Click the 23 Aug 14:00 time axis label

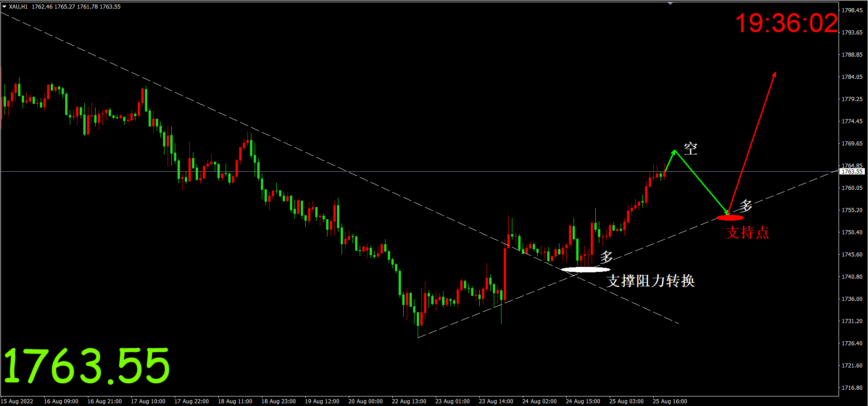[496, 401]
